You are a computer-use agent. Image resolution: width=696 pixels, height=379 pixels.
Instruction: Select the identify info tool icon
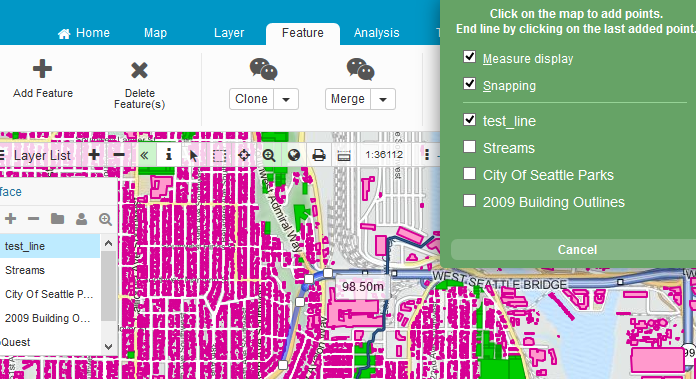click(x=169, y=154)
